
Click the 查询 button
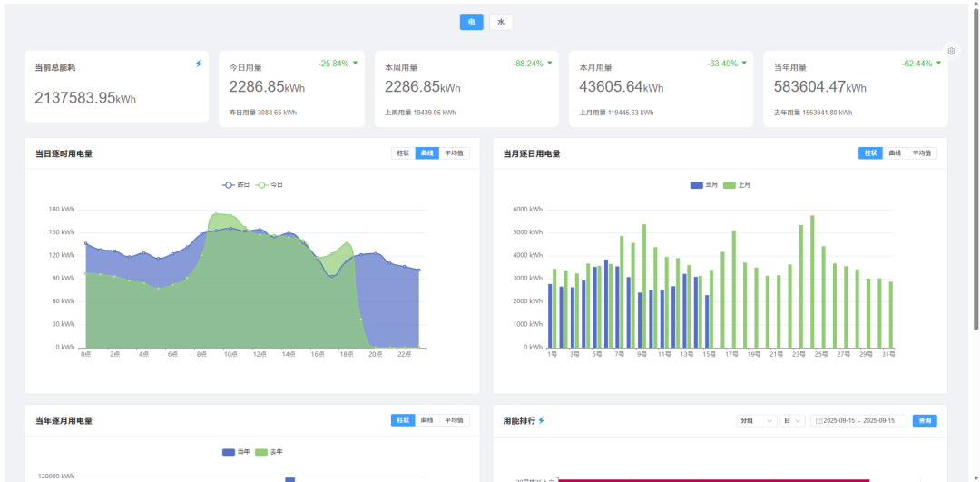tap(925, 421)
